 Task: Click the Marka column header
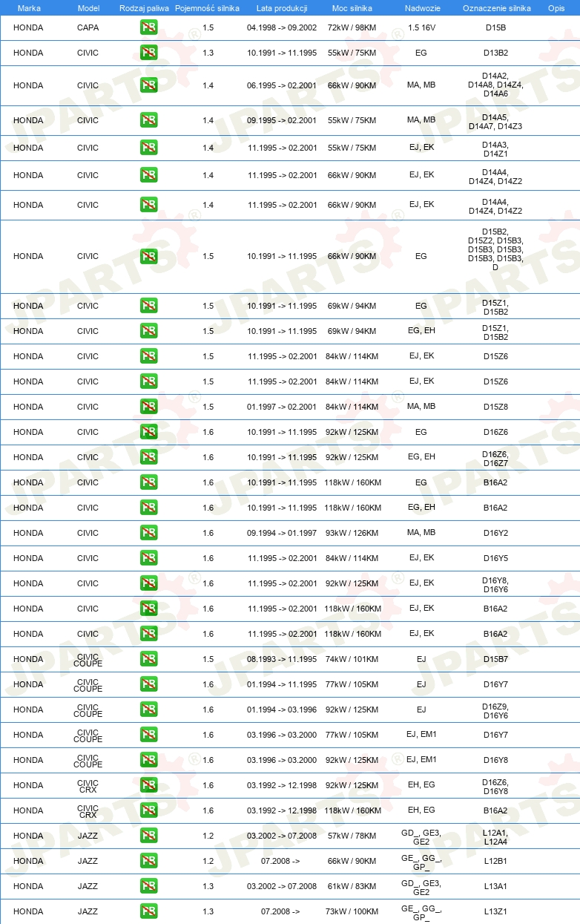click(29, 7)
